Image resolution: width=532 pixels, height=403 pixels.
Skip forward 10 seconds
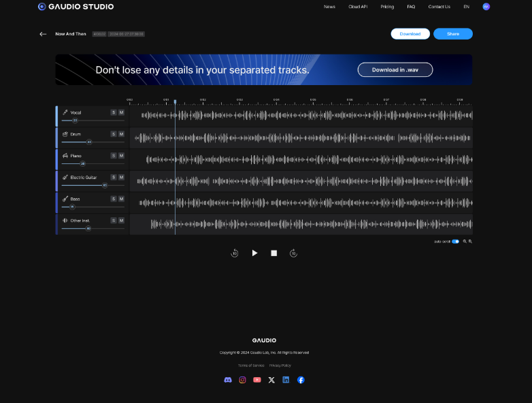tap(293, 253)
